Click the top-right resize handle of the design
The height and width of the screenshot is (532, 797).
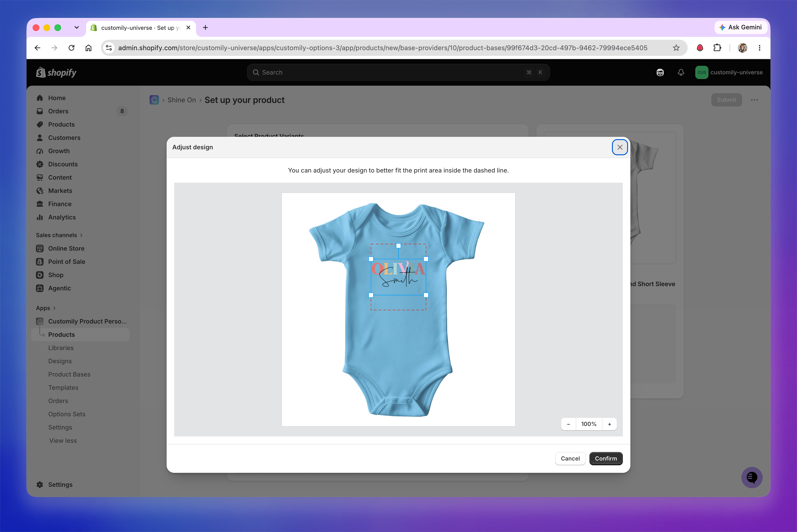click(x=426, y=259)
